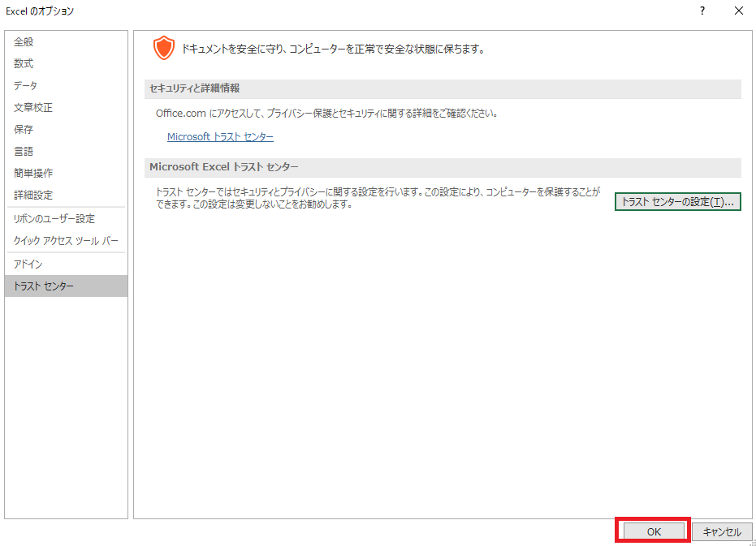This screenshot has width=756, height=546.
Task: Go to the 言語 category
Action: click(x=66, y=152)
